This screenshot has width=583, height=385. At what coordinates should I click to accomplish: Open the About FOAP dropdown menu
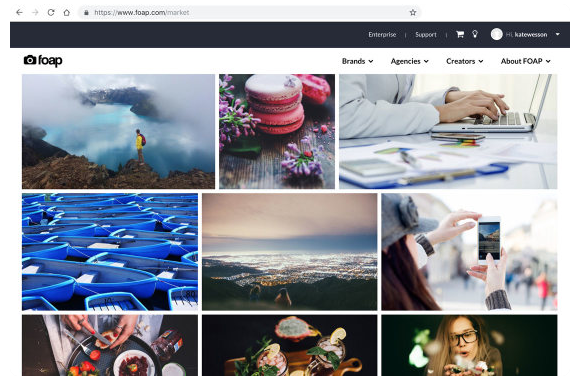point(525,61)
